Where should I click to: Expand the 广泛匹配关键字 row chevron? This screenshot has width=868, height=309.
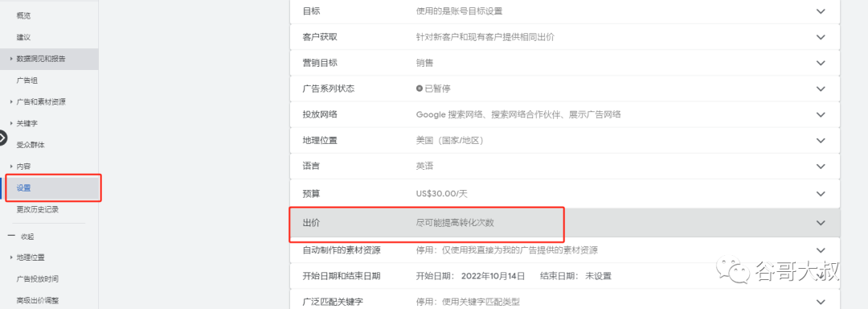821,302
